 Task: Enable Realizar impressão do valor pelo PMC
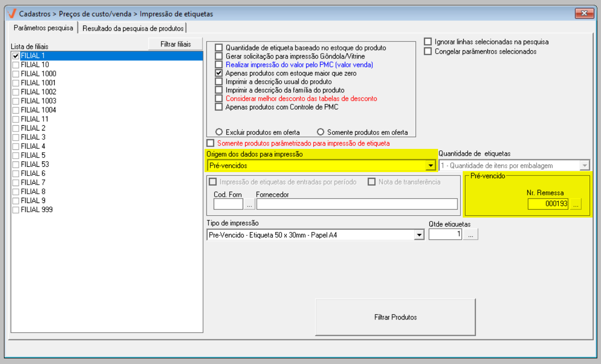click(x=219, y=65)
